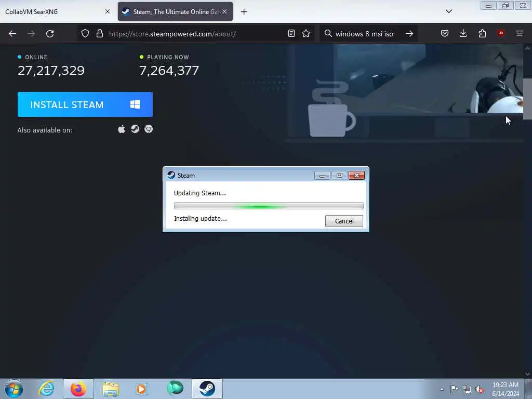Click the 'Also available on:' label

[45, 130]
